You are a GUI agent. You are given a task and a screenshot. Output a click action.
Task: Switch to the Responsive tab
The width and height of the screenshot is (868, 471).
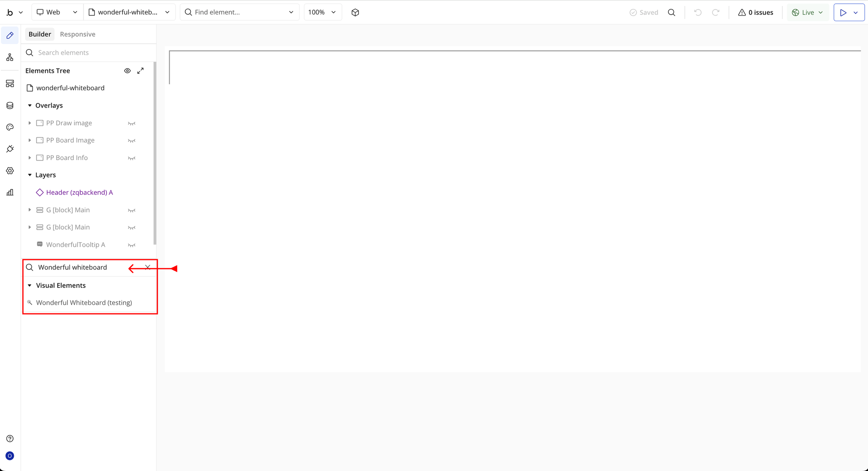click(78, 34)
